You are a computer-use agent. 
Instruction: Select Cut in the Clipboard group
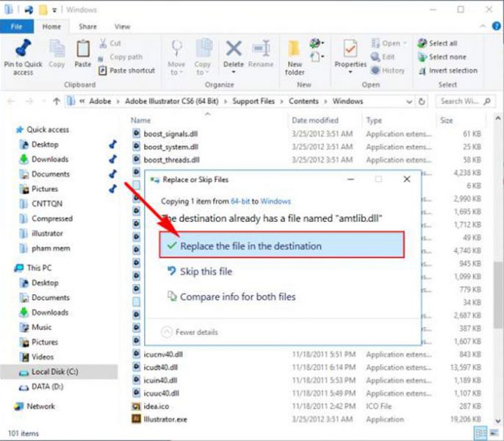pyautogui.click(x=110, y=43)
